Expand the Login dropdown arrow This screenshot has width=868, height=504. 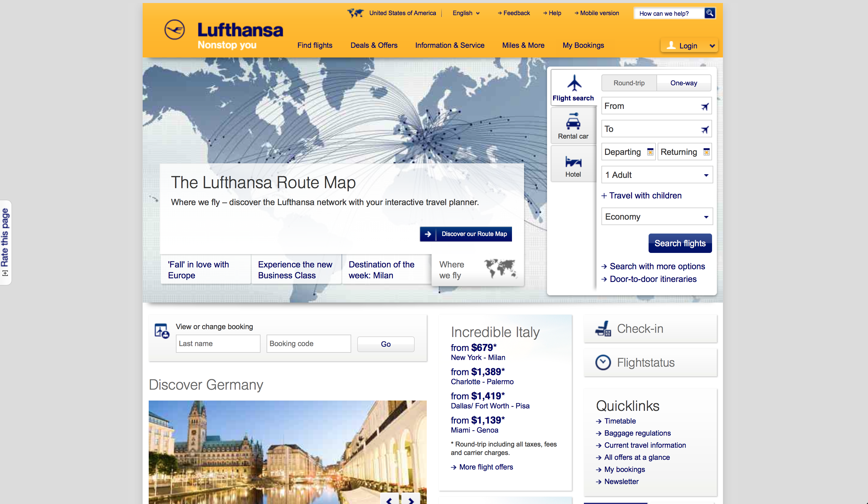coord(712,46)
